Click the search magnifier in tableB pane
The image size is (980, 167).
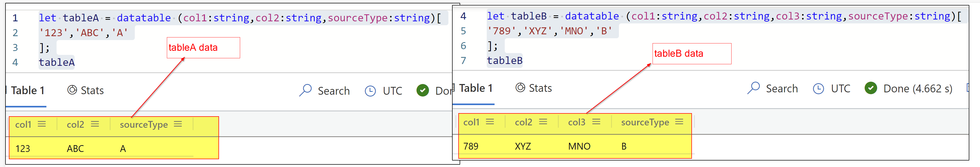pos(754,88)
